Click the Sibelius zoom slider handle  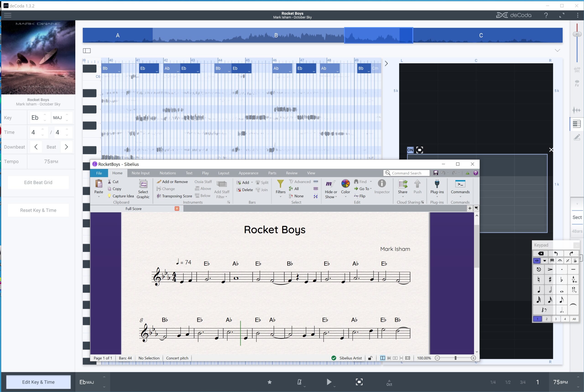click(455, 358)
